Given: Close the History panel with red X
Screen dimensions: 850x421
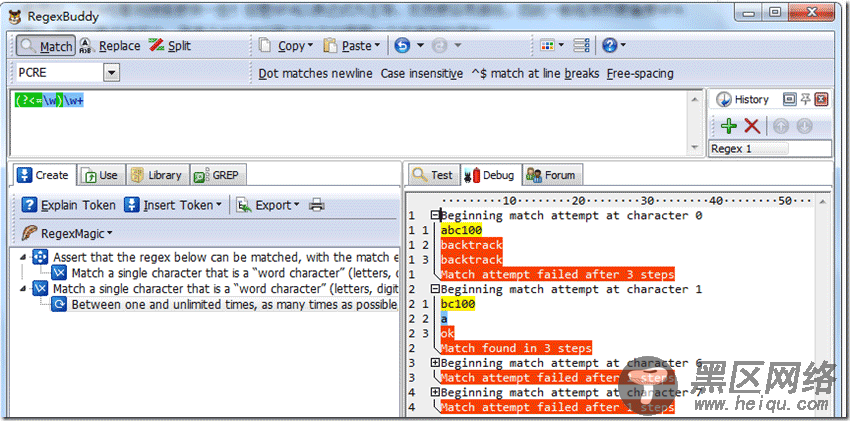Looking at the screenshot, I should coord(821,99).
